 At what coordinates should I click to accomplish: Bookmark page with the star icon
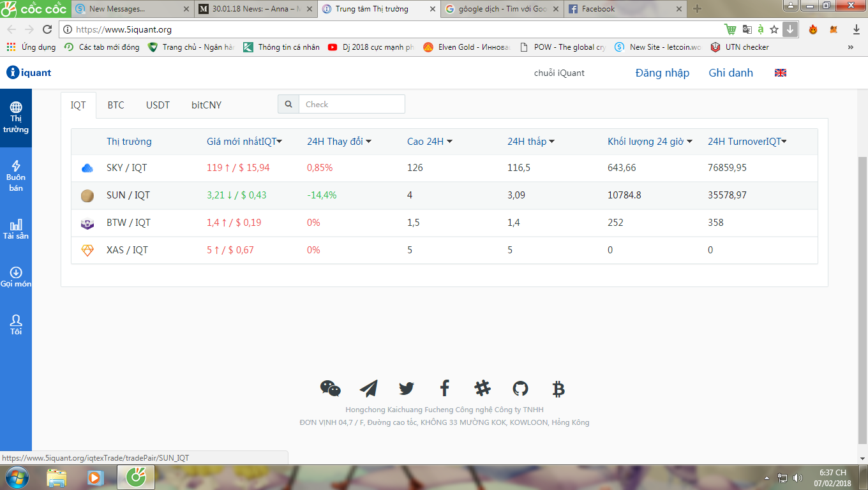tap(774, 29)
